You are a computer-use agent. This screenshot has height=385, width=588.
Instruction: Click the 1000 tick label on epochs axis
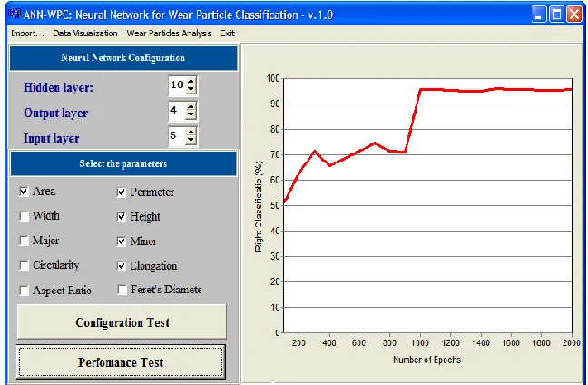[x=420, y=343]
